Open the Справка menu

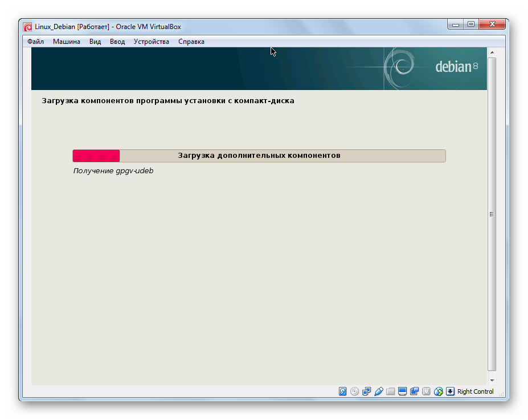[191, 42]
